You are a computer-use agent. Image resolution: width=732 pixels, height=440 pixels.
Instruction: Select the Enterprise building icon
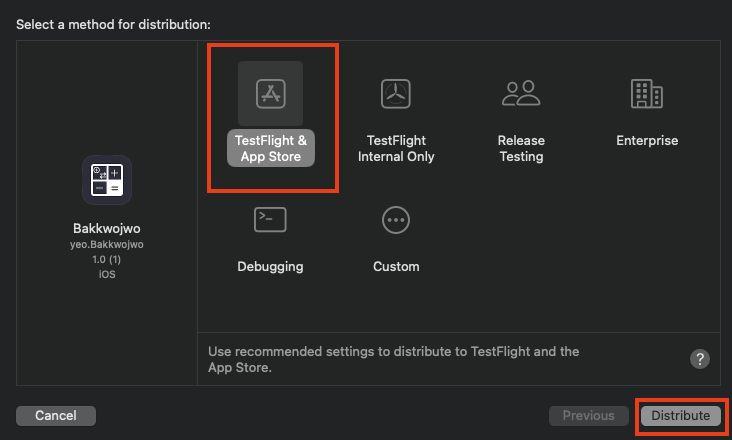point(647,93)
